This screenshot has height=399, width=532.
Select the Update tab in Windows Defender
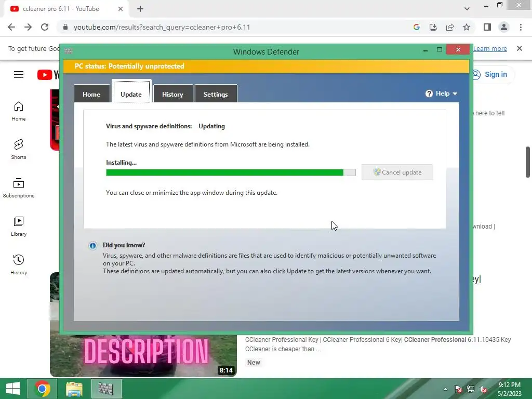click(x=131, y=94)
